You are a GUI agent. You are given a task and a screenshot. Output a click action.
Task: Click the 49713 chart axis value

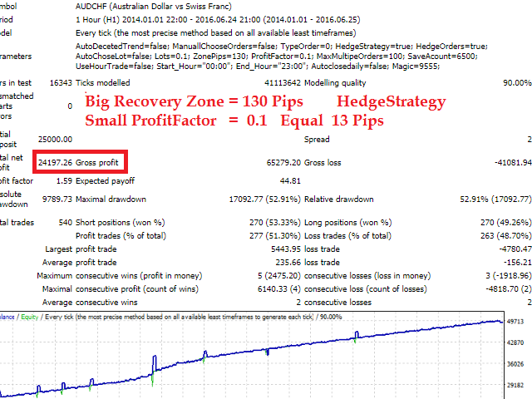coord(515,322)
